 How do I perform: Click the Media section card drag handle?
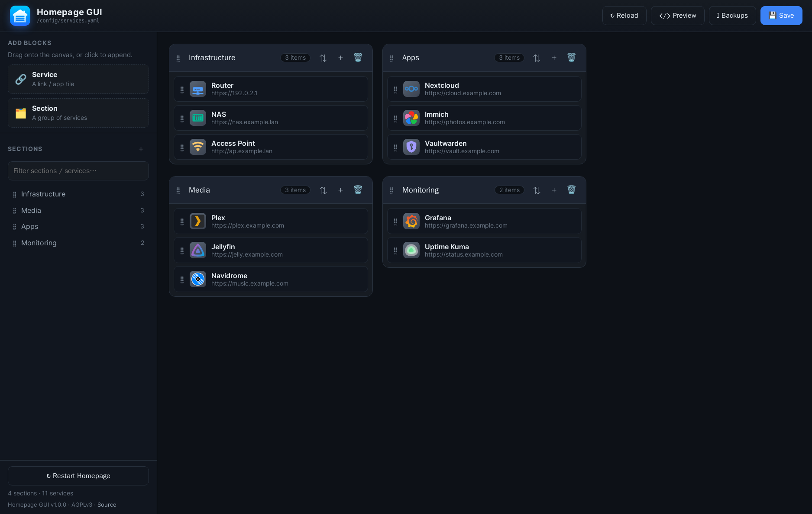click(178, 191)
